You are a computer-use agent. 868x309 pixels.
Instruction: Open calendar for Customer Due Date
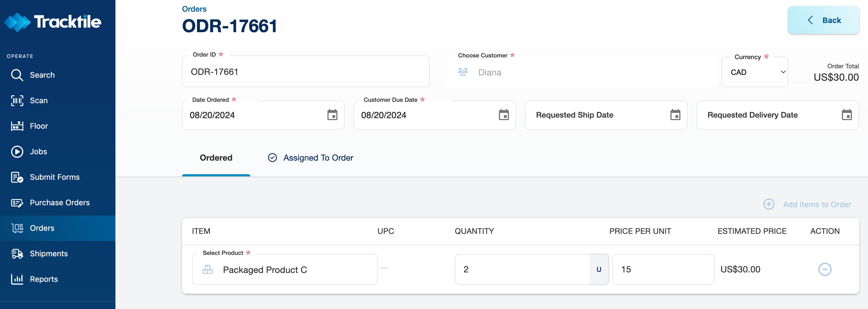504,115
